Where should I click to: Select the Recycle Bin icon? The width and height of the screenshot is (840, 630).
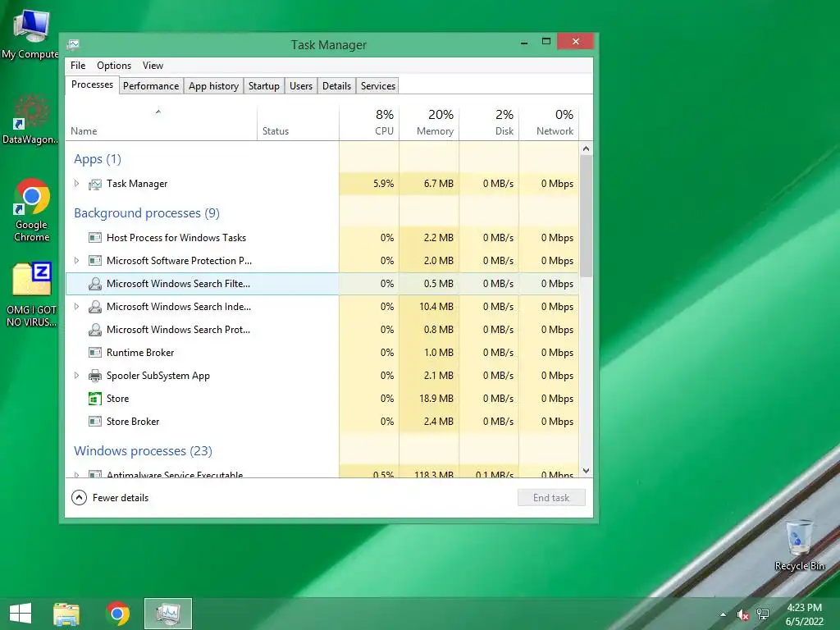[x=799, y=546]
